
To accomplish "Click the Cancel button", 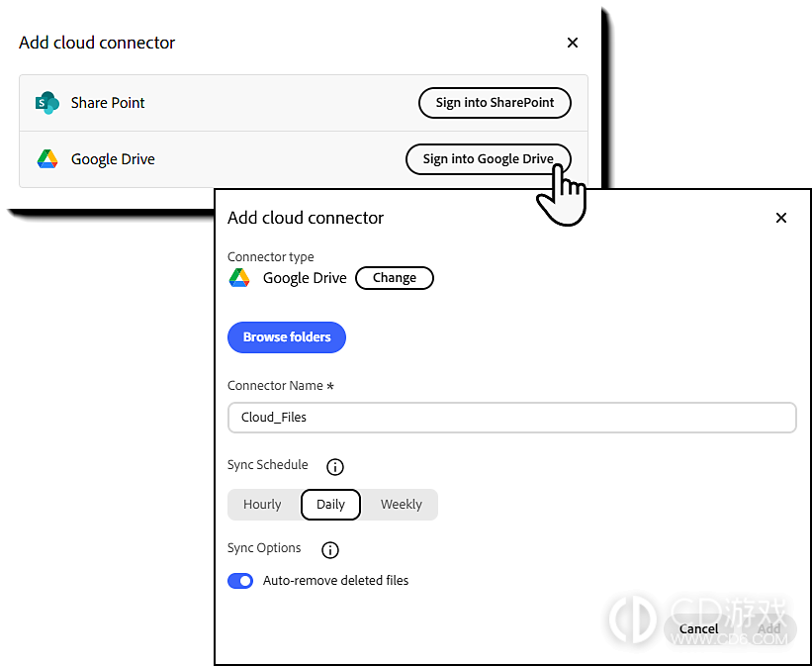I will click(698, 628).
